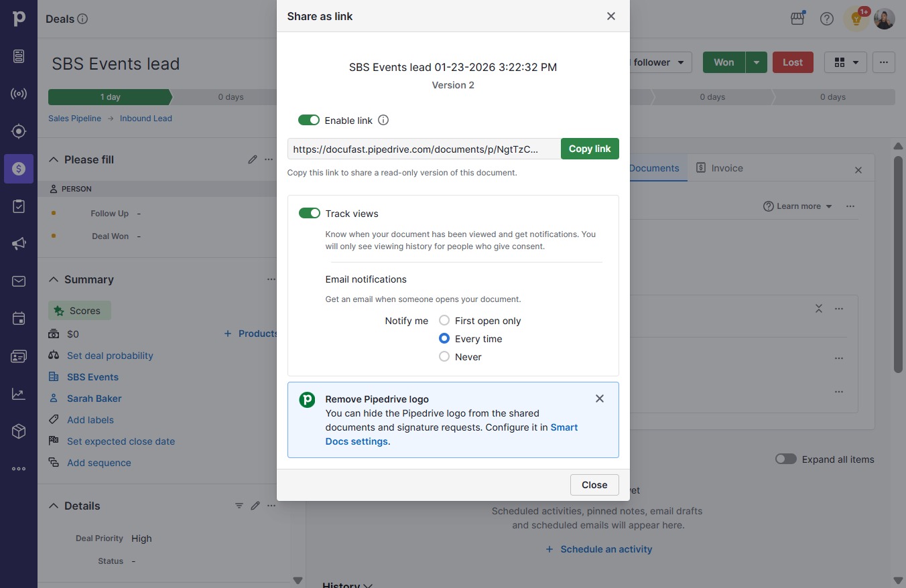This screenshot has height=588, width=906.
Task: Open the Learn more dropdown
Action: [x=798, y=206]
